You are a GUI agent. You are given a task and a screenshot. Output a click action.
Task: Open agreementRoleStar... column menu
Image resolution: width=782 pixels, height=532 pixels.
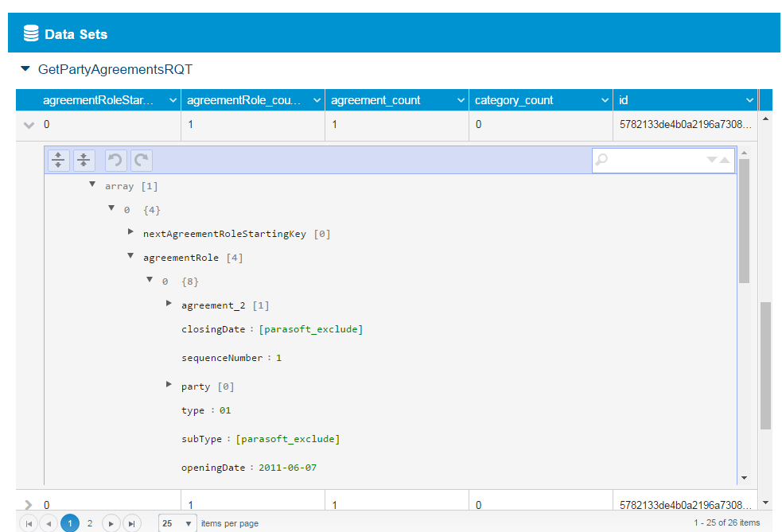pos(173,100)
